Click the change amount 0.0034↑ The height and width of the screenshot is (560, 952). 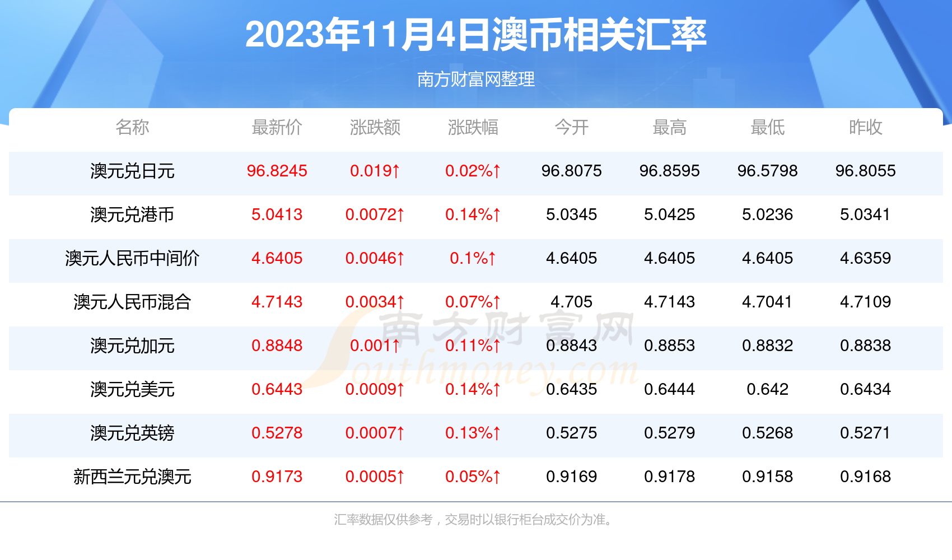[375, 302]
